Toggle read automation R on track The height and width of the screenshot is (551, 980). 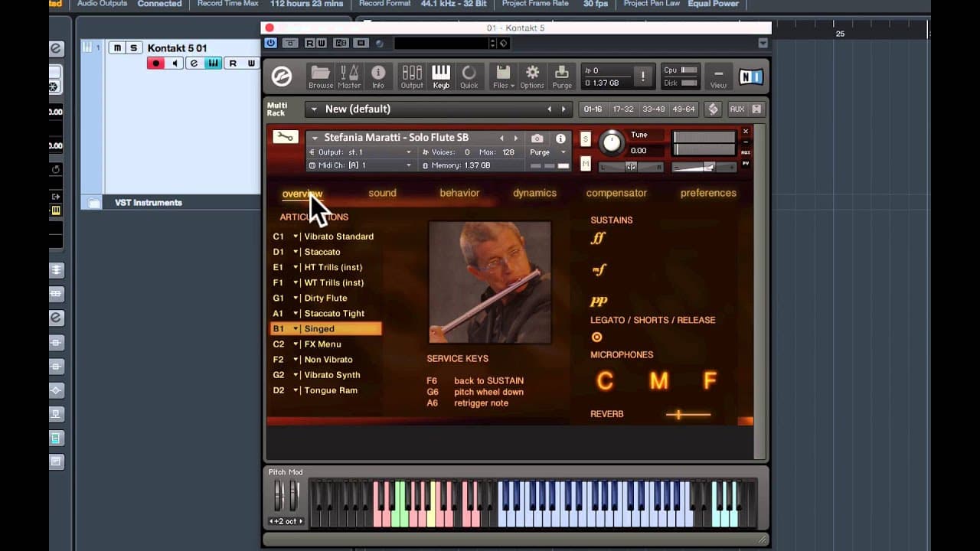pos(233,64)
